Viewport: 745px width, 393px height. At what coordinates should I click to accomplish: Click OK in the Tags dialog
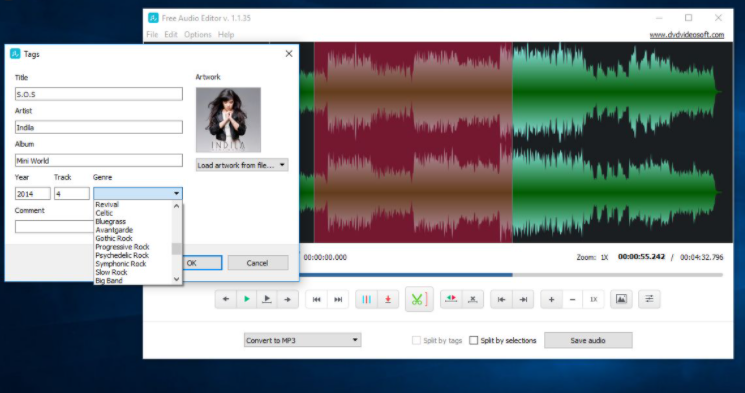coord(202,263)
